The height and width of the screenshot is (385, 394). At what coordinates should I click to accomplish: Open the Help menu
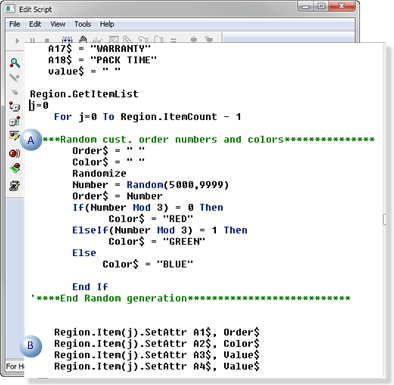pos(107,24)
